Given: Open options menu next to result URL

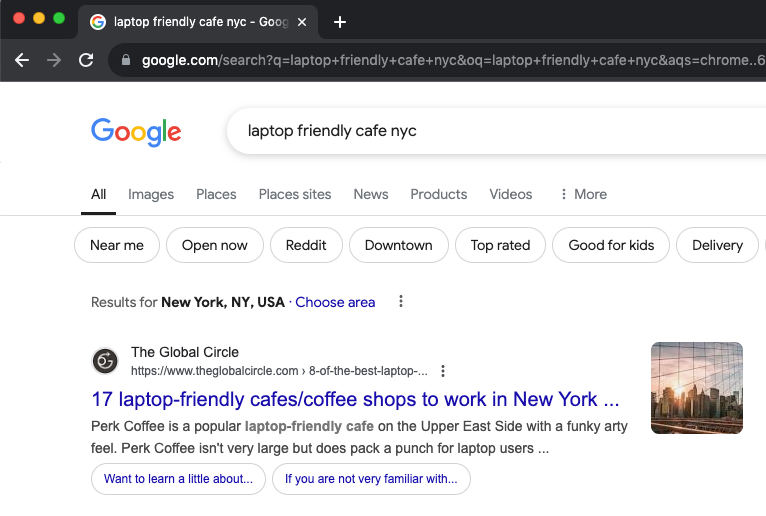Looking at the screenshot, I should tap(443, 371).
